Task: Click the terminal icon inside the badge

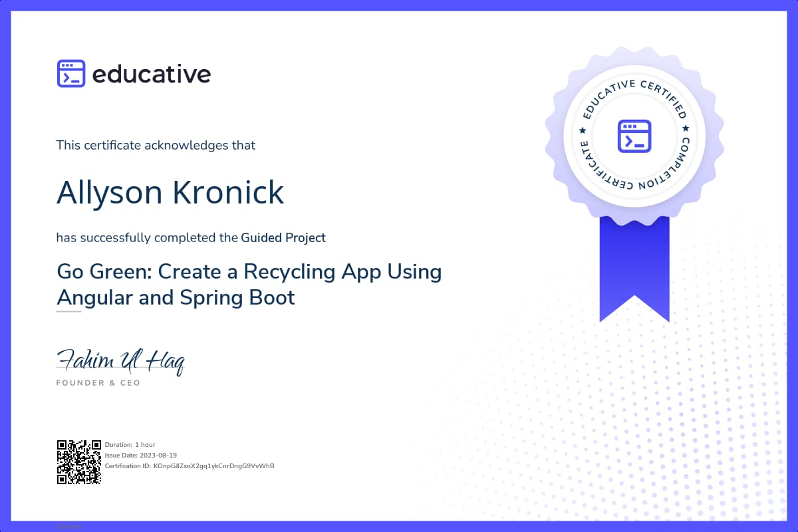Action: click(x=634, y=136)
